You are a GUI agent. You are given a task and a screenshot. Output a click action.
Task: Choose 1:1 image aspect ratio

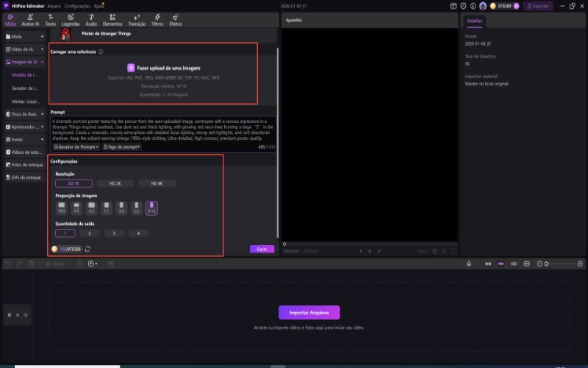[x=106, y=208]
